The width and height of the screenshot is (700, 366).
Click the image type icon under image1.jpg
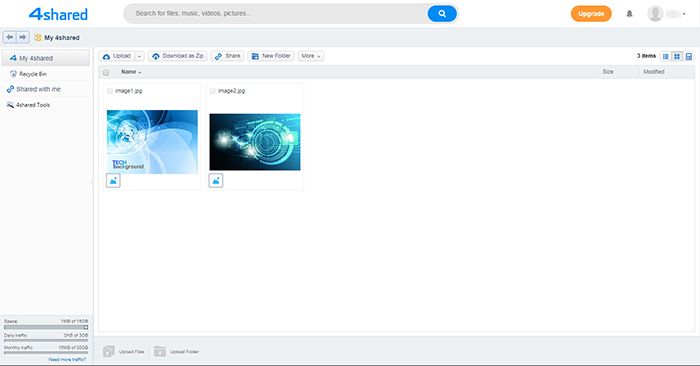[x=113, y=181]
